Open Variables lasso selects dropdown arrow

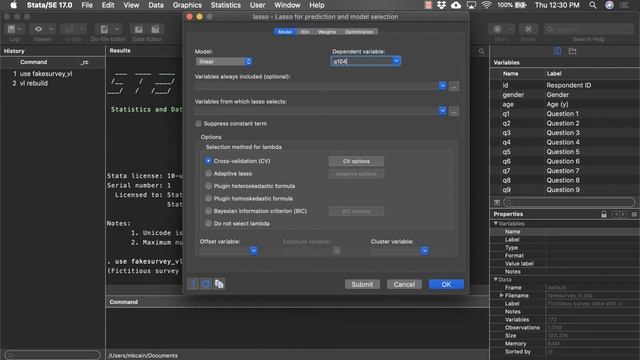tap(442, 111)
